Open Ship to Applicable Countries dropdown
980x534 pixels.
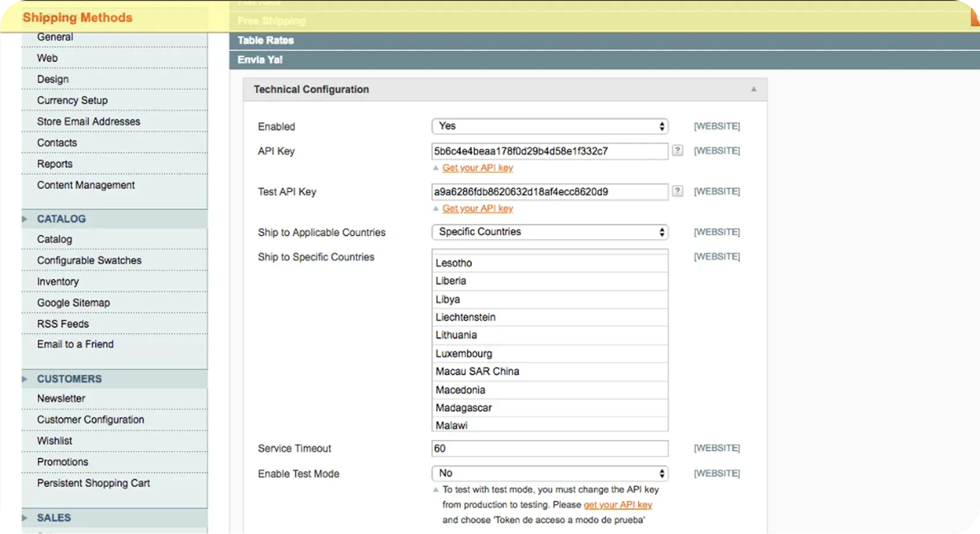click(x=549, y=232)
